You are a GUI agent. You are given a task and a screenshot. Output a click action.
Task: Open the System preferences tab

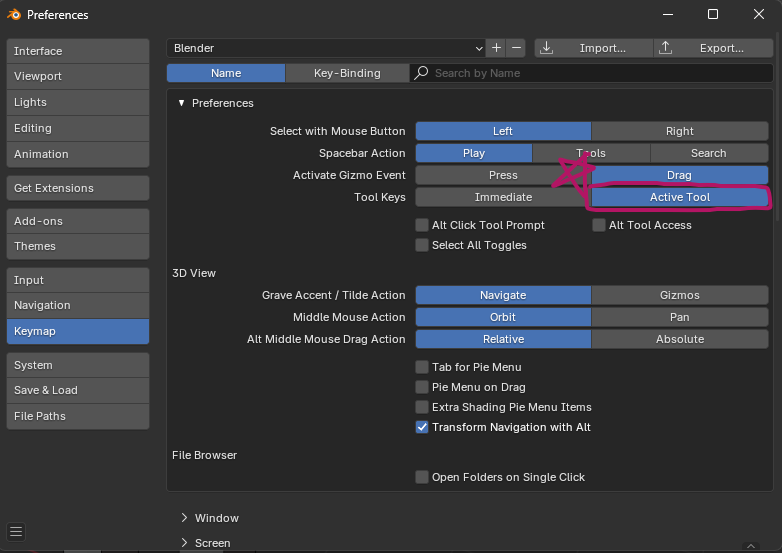78,365
